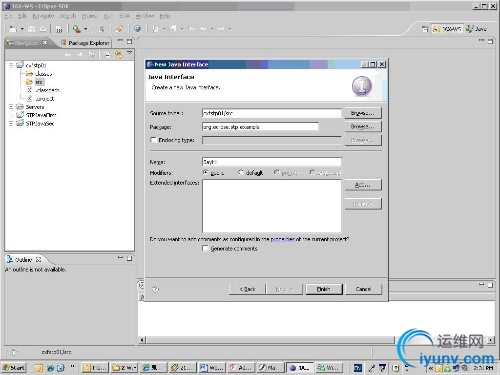Maximize the Outline view panel
Viewport: 500px width, 375px height.
(x=130, y=258)
